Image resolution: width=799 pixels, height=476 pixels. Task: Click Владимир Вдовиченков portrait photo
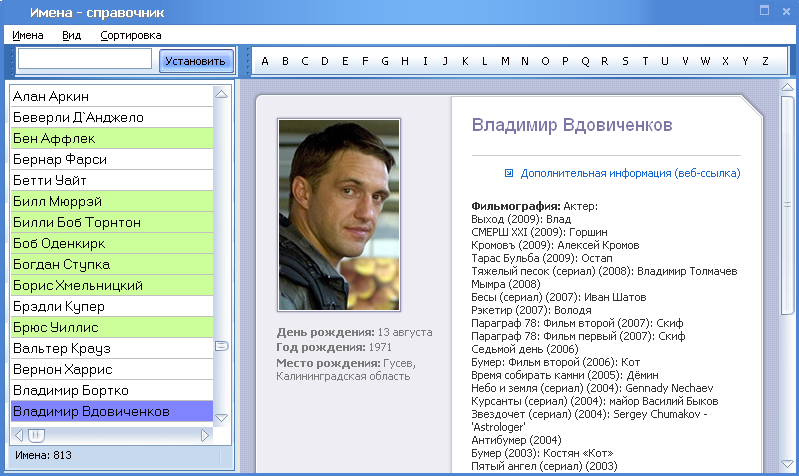click(x=339, y=215)
